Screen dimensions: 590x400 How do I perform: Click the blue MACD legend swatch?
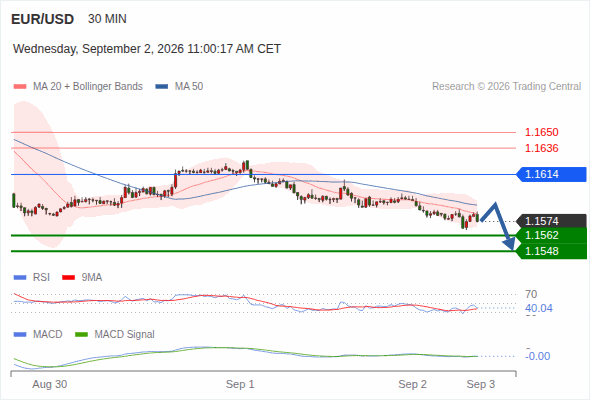pyautogui.click(x=20, y=335)
